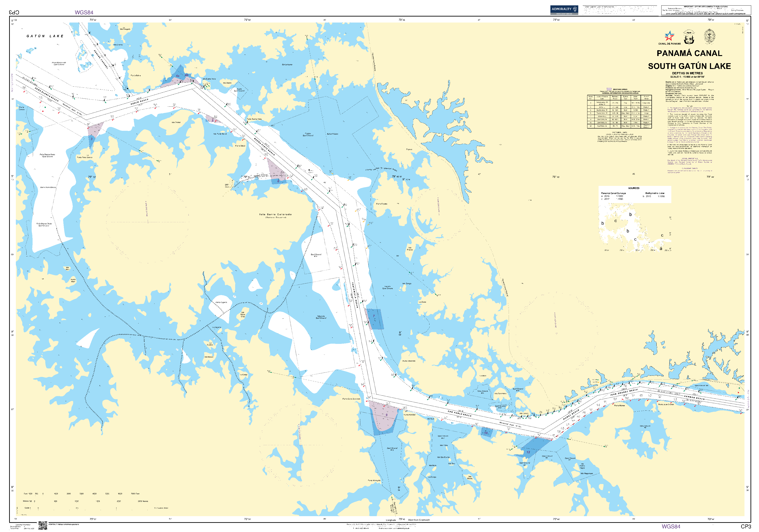The height and width of the screenshot is (532, 759).
Task: Click beaching area 4a
Action: [x=178, y=76]
